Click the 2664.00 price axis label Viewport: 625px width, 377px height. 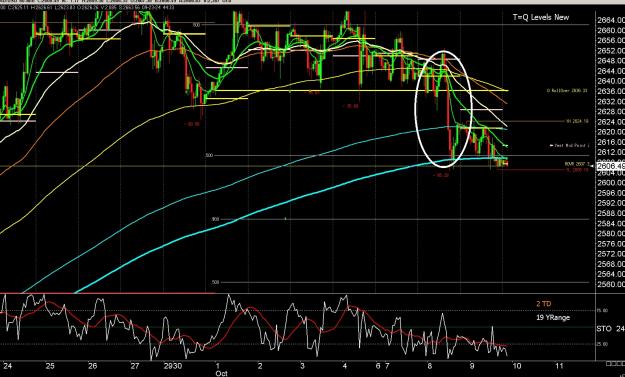click(x=611, y=20)
